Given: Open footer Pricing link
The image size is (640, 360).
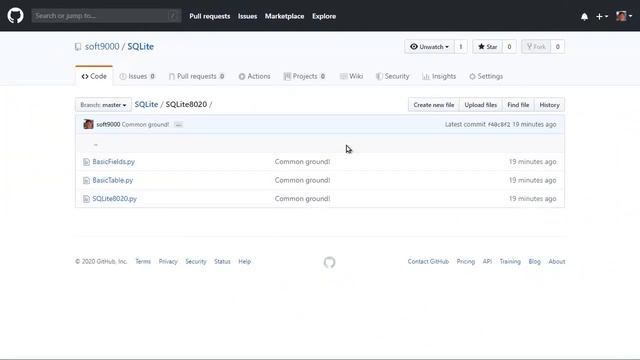Looking at the screenshot, I should point(466,262).
